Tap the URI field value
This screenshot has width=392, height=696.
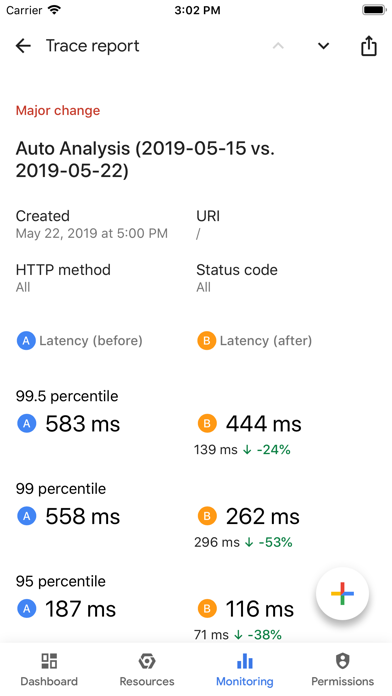198,233
